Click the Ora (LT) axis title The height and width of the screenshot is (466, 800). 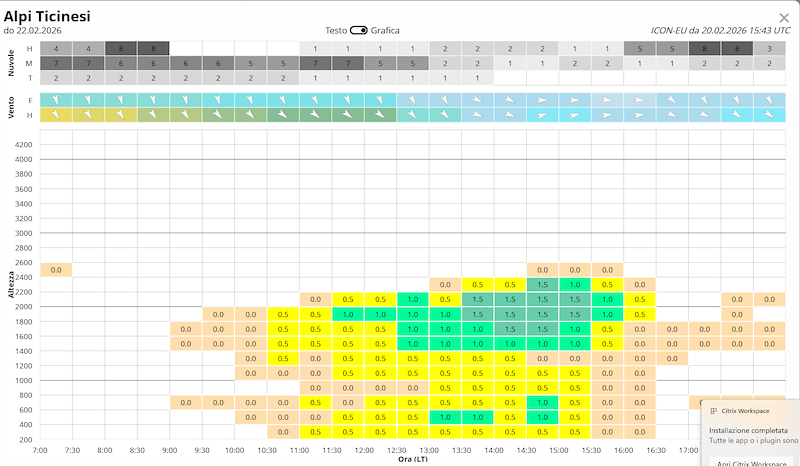(x=413, y=459)
